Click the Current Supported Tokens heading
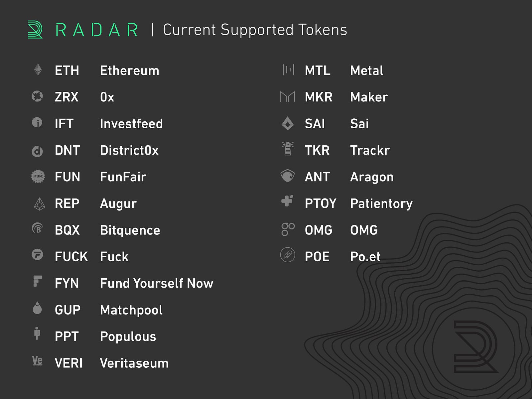The width and height of the screenshot is (532, 399). point(255,30)
